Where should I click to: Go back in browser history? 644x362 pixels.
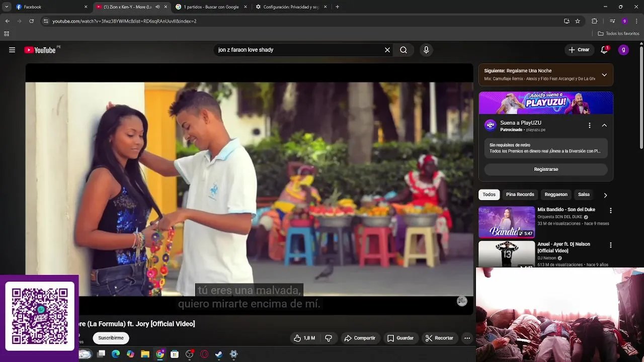[x=7, y=21]
